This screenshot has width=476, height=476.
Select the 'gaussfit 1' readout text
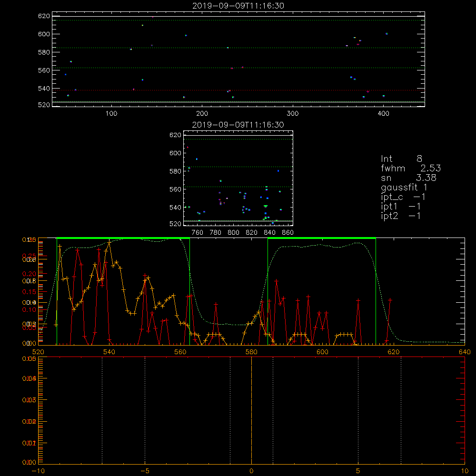404,187
